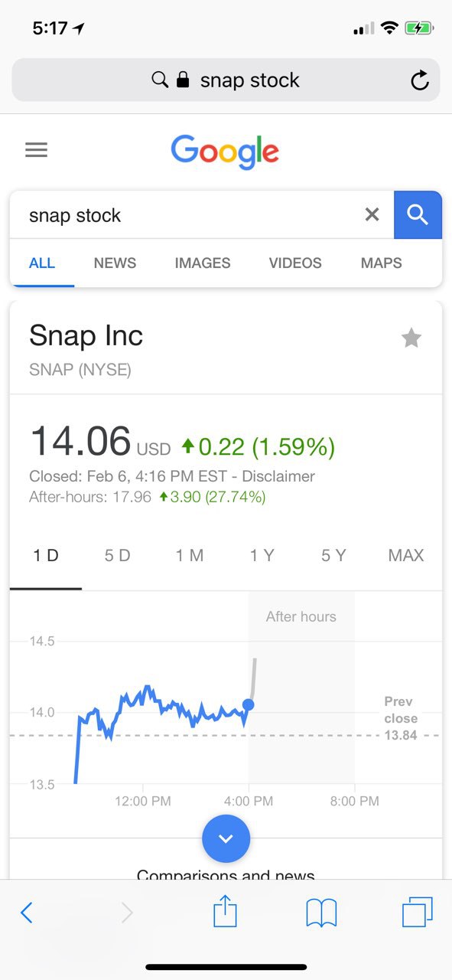Select the 5 D chart range

pyautogui.click(x=118, y=556)
